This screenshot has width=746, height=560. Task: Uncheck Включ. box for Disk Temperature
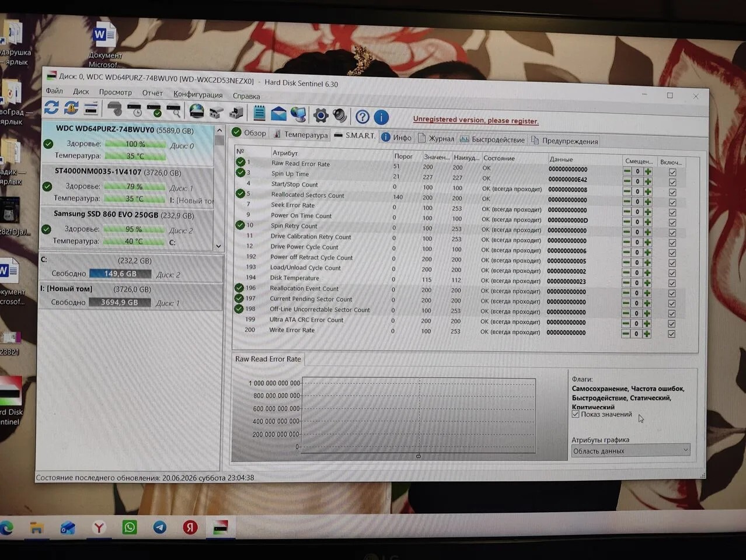[x=672, y=283]
